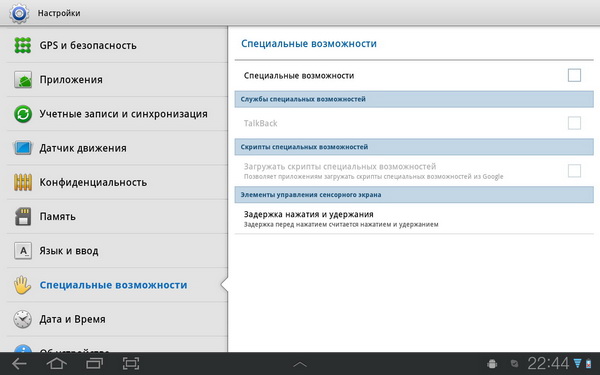Tap the Back arrow navigation button
Viewport: 600px width, 375px height.
pyautogui.click(x=19, y=364)
